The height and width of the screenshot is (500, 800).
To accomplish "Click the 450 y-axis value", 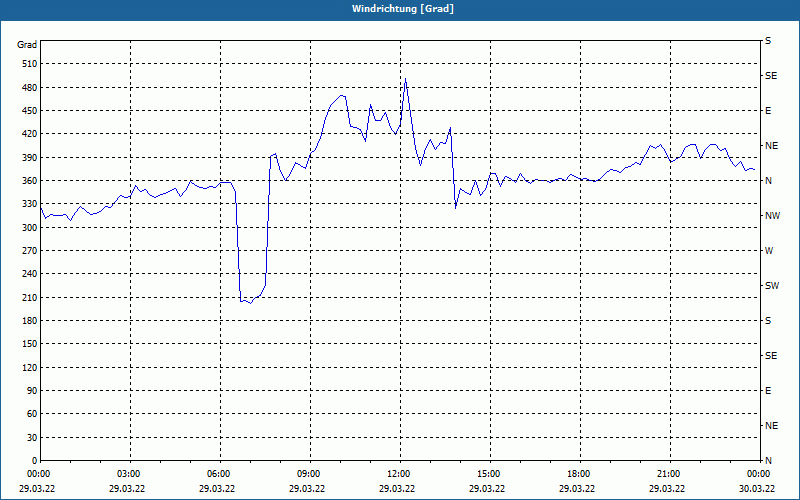I will (30, 111).
